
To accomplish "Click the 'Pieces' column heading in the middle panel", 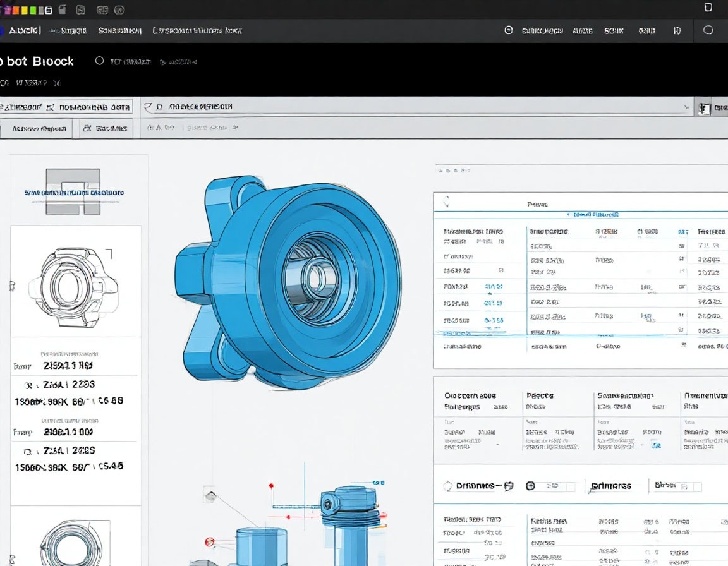I will (x=540, y=395).
